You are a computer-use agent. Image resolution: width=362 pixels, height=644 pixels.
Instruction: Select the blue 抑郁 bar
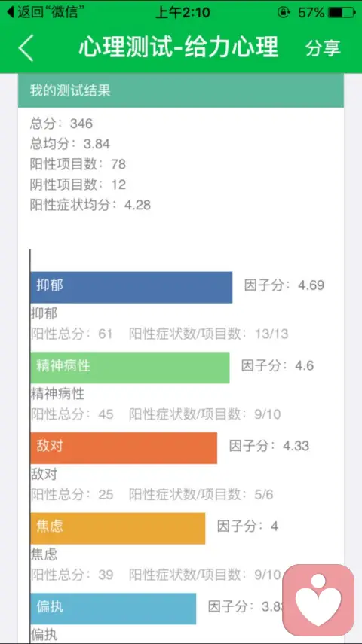[131, 287]
